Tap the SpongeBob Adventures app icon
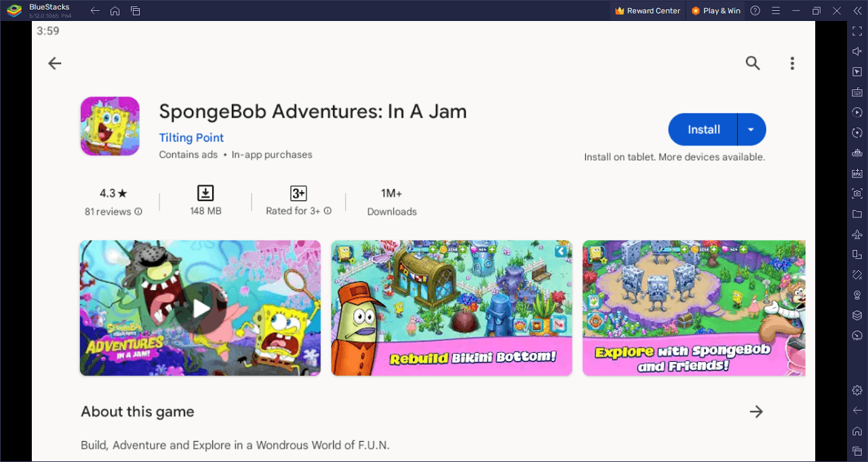The height and width of the screenshot is (462, 868). [x=110, y=126]
